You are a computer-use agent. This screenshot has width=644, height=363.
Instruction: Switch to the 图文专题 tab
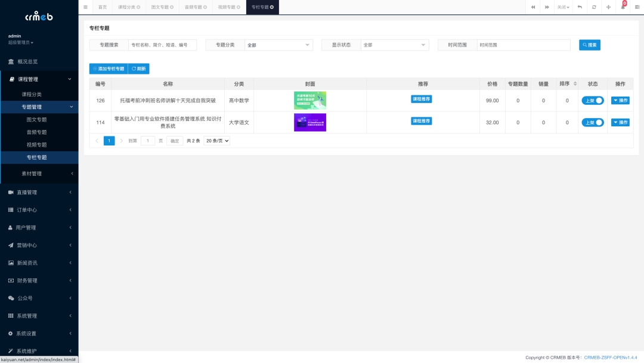pyautogui.click(x=160, y=7)
